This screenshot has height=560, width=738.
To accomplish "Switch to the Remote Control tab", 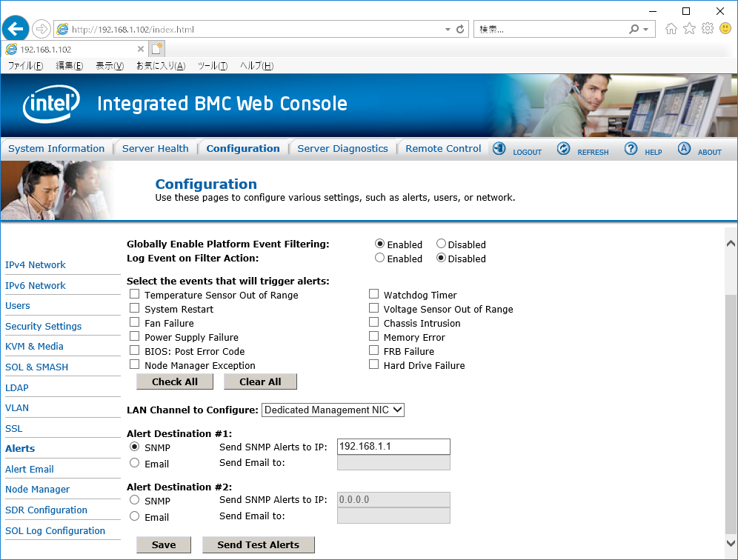I will 443,149.
